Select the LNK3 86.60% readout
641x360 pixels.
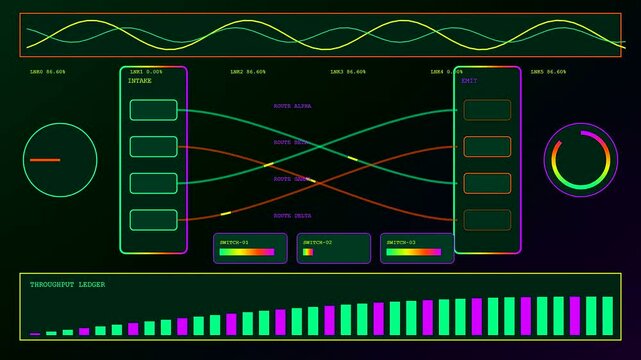click(x=348, y=72)
